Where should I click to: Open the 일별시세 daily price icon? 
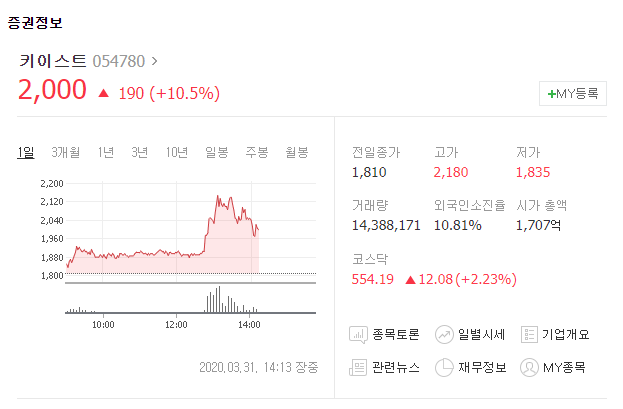coord(445,334)
